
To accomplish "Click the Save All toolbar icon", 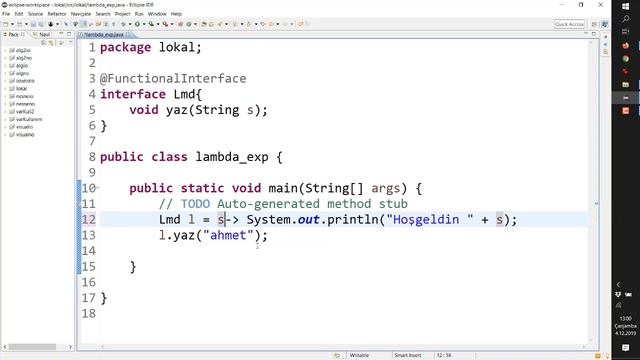I will coord(41,24).
